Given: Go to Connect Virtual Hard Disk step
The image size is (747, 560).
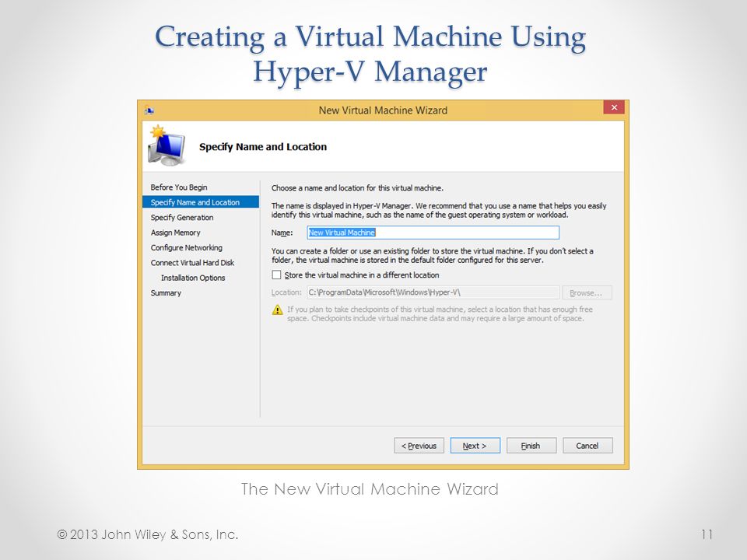Looking at the screenshot, I should click(x=192, y=263).
